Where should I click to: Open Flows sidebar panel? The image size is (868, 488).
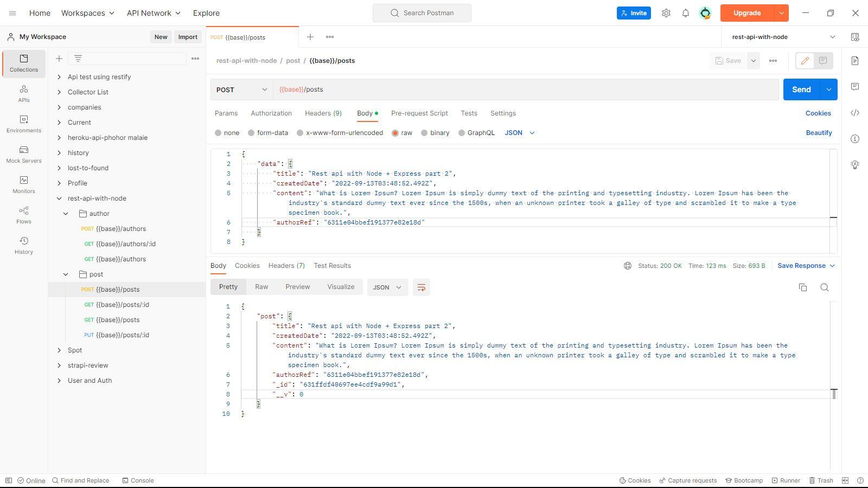(x=24, y=215)
